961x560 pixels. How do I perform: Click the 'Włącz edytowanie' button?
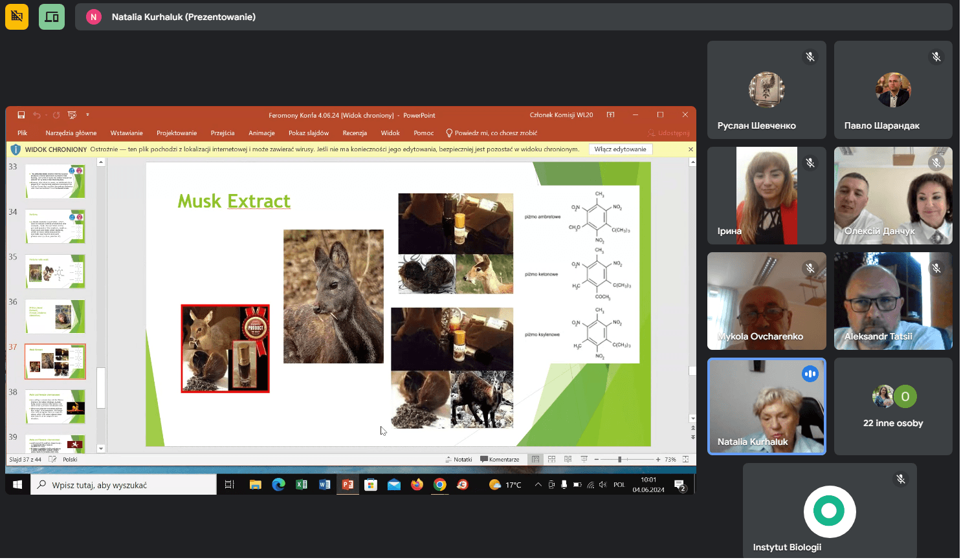620,149
